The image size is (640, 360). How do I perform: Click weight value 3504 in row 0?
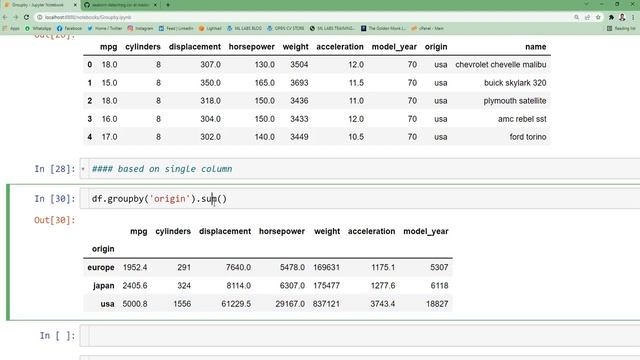(299, 64)
